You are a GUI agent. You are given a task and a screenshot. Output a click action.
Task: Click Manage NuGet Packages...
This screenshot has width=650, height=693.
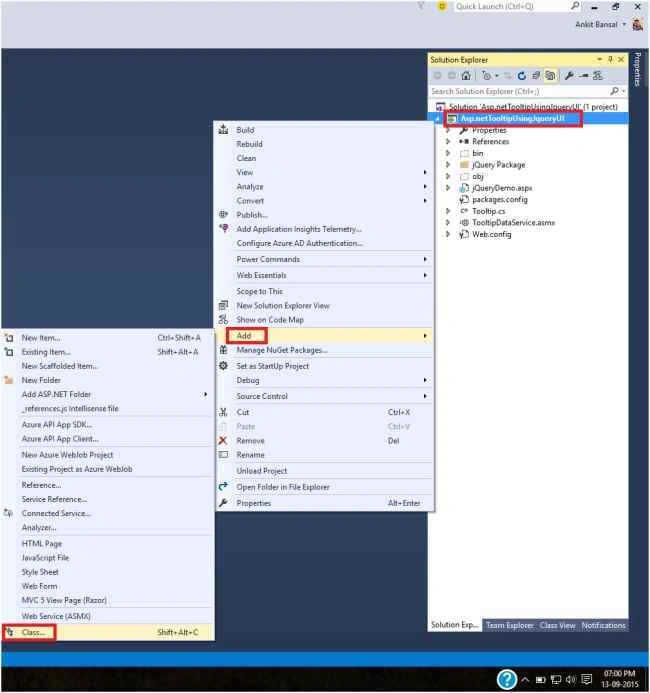(x=282, y=350)
